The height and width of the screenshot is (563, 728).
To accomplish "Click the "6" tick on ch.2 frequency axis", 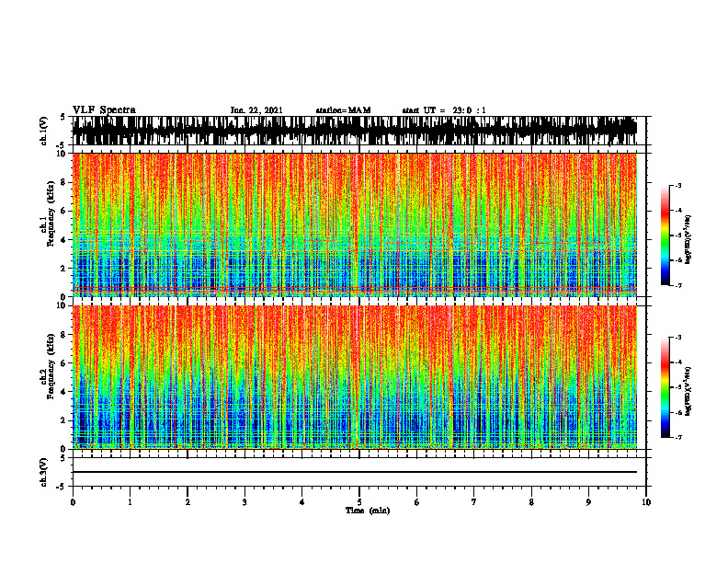I will (65, 363).
